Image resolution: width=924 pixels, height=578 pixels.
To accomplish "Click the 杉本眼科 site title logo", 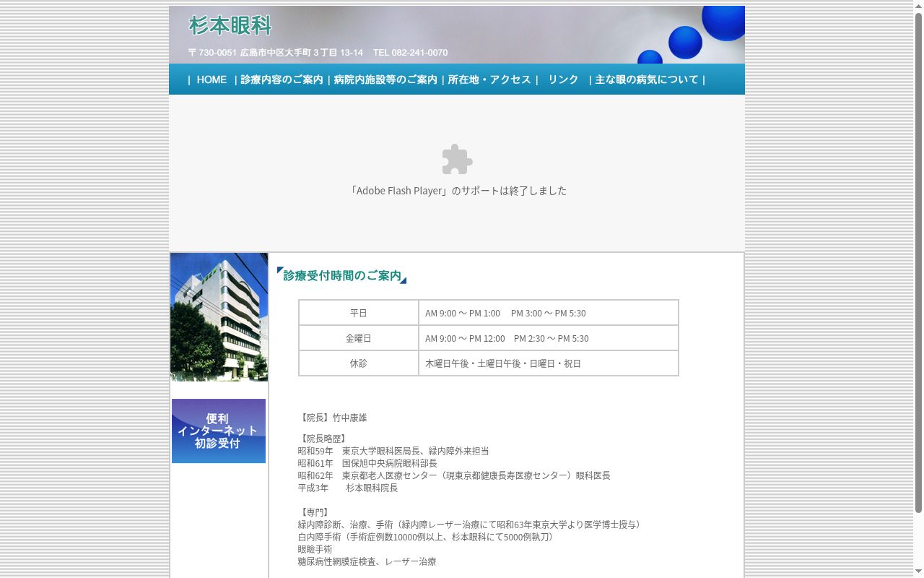I will pyautogui.click(x=230, y=26).
